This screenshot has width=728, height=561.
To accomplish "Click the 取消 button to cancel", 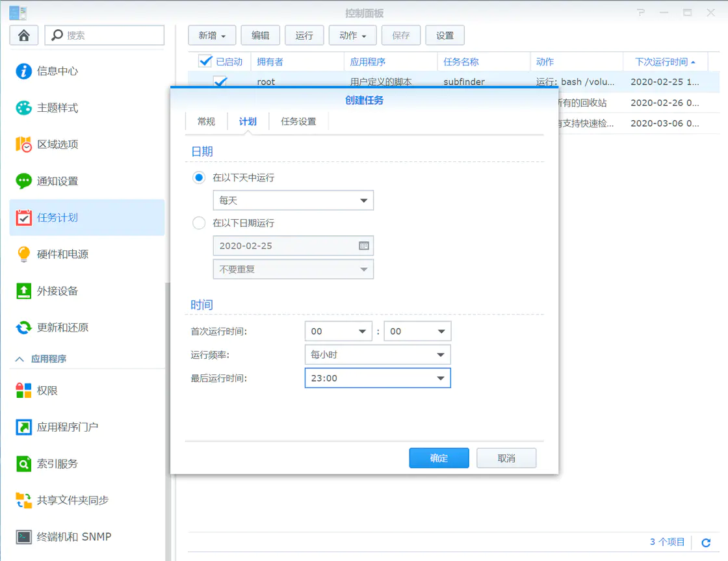I will [x=506, y=458].
